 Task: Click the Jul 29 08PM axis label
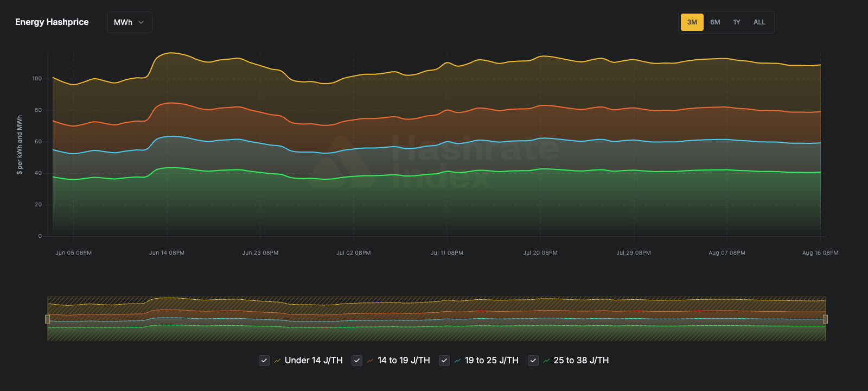(634, 253)
